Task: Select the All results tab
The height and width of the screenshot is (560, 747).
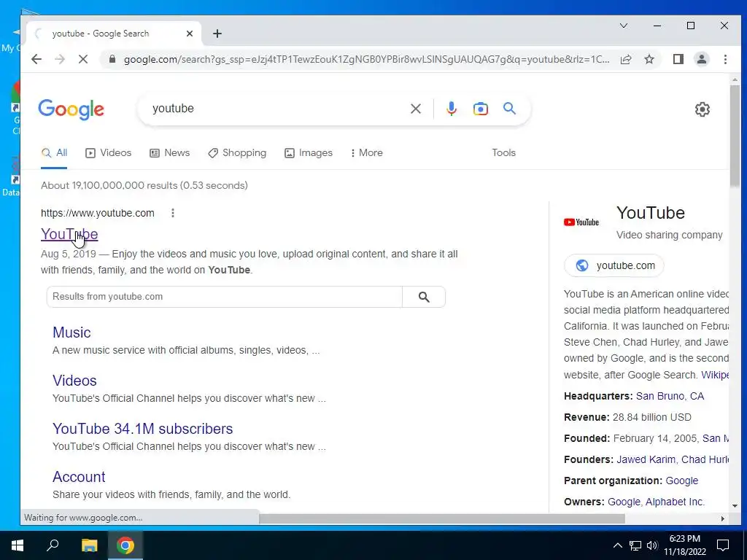Action: pos(54,153)
